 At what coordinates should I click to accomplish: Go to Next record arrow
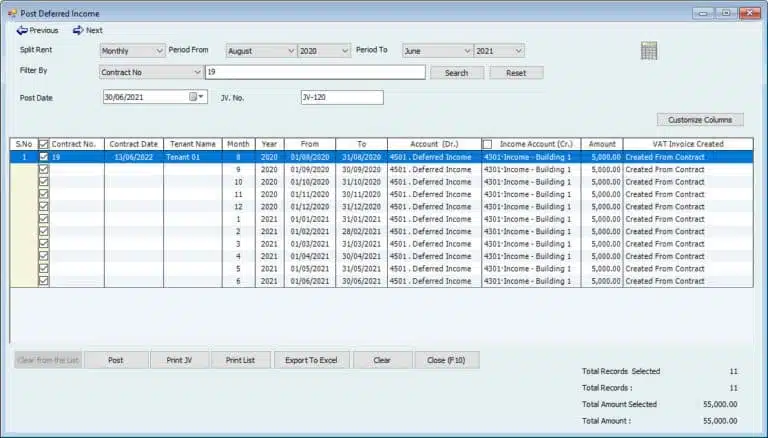point(78,31)
